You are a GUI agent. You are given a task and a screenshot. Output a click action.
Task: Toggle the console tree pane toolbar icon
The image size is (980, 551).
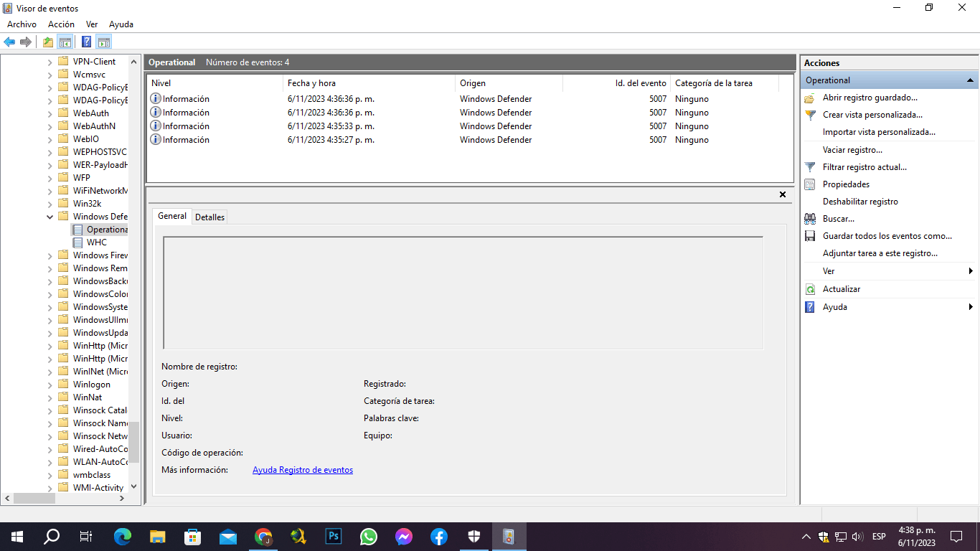tap(65, 42)
